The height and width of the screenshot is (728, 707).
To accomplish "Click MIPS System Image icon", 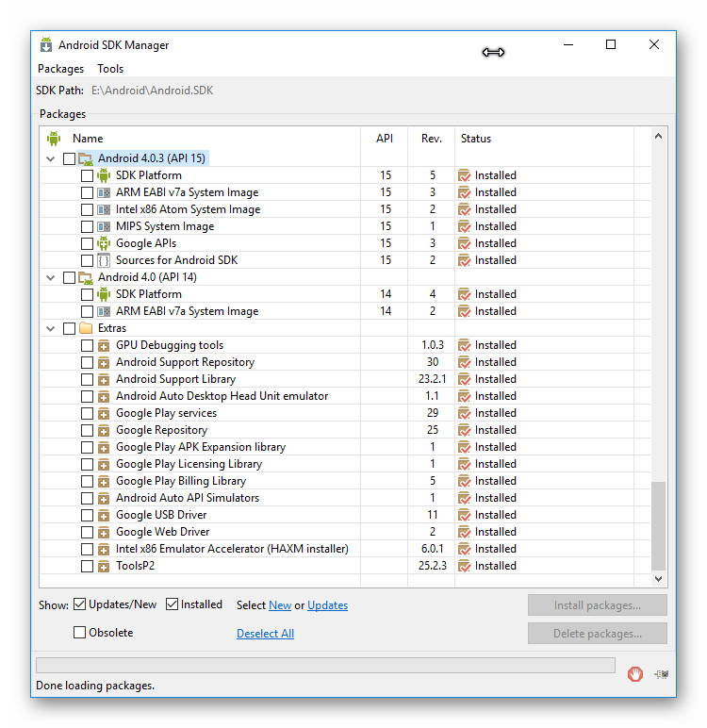I will [x=104, y=226].
